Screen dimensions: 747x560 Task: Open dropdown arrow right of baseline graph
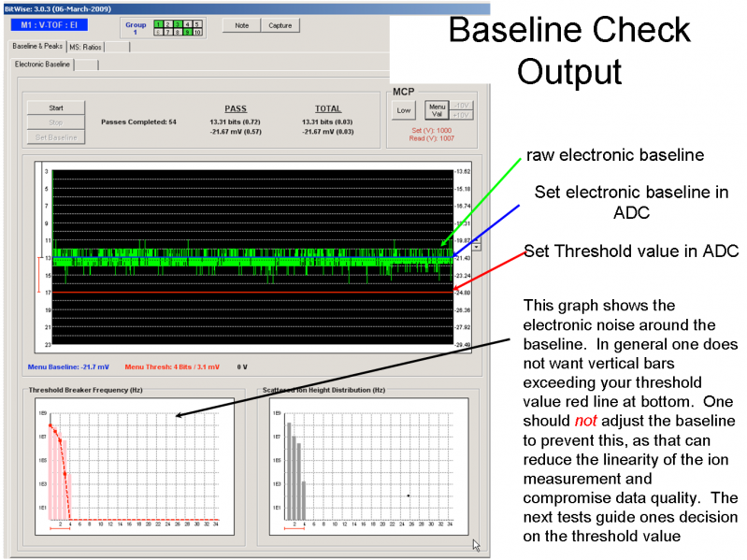[x=478, y=247]
